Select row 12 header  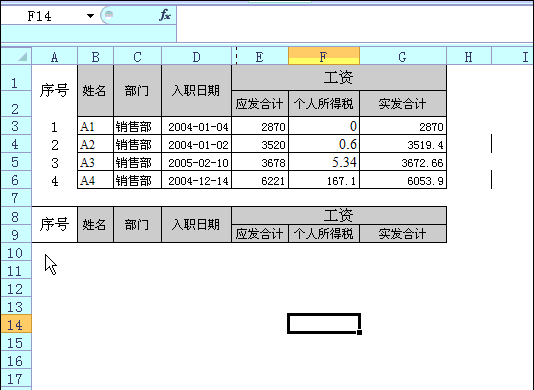click(16, 289)
